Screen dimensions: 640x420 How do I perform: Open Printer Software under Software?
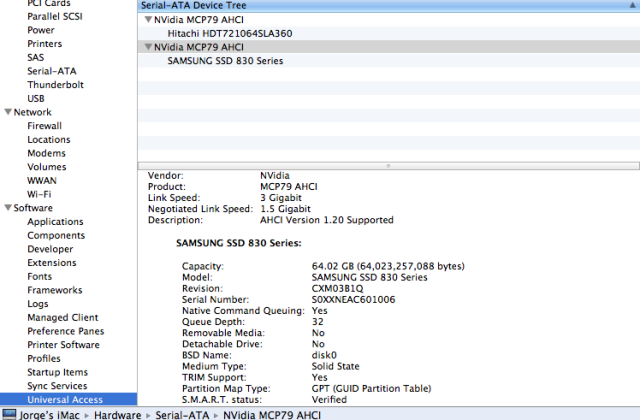click(x=63, y=344)
